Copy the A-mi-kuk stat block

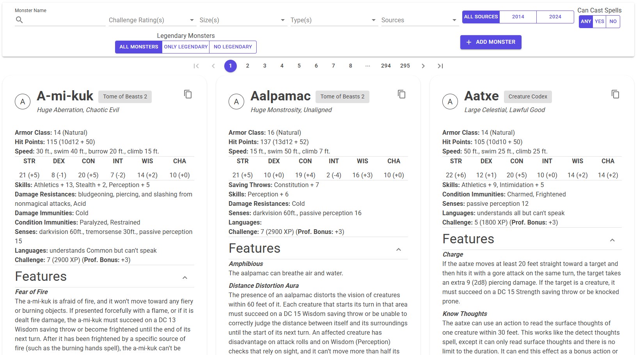point(188,94)
